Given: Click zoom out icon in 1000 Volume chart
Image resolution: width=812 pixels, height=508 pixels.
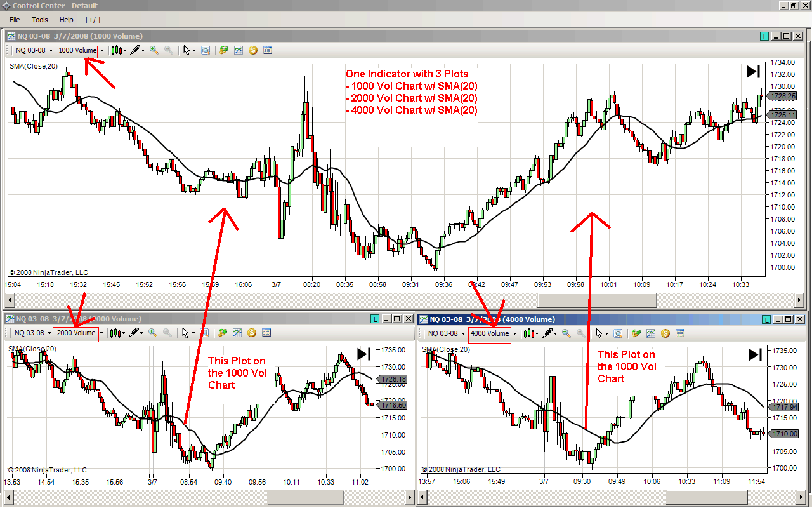Looking at the screenshot, I should point(169,50).
